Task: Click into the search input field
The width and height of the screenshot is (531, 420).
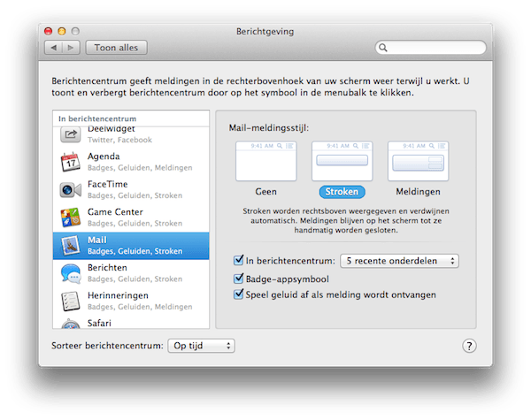Action: 430,48
